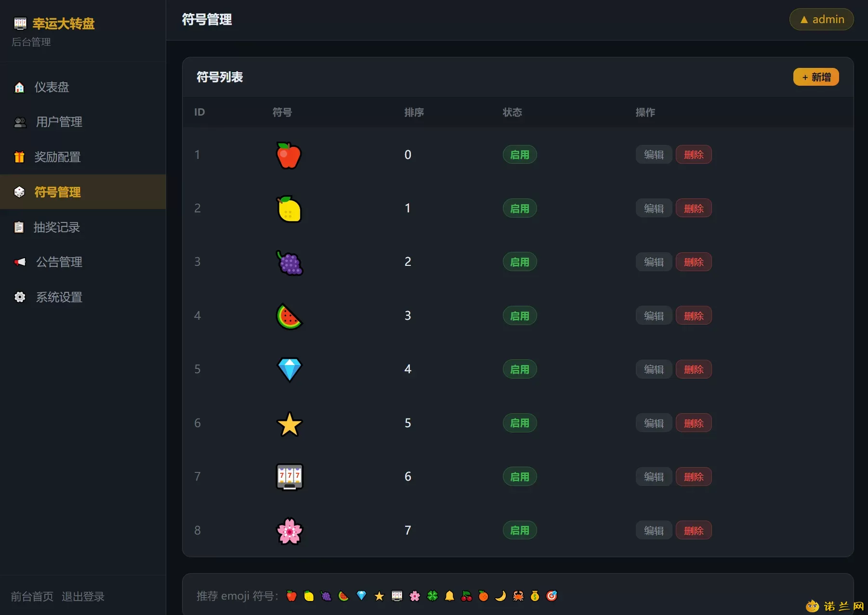Delete the diamond symbol row

(694, 369)
